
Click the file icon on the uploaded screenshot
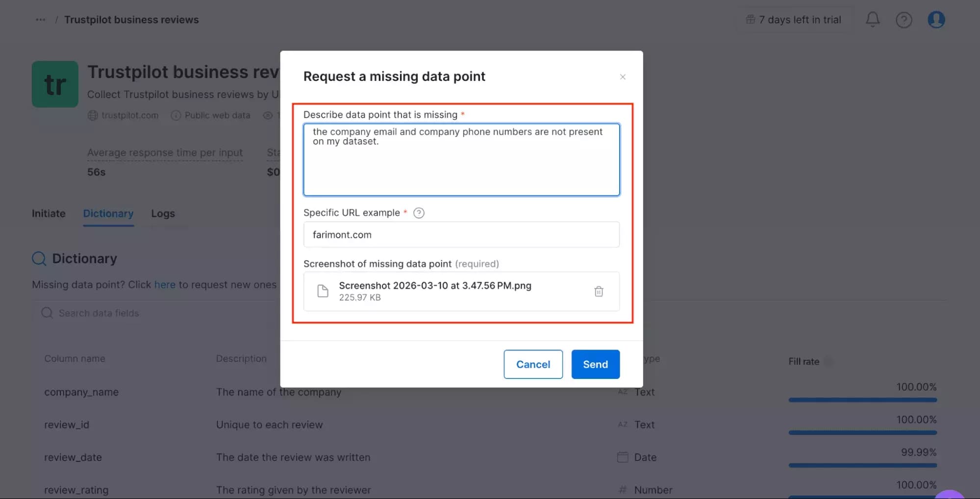coord(323,291)
